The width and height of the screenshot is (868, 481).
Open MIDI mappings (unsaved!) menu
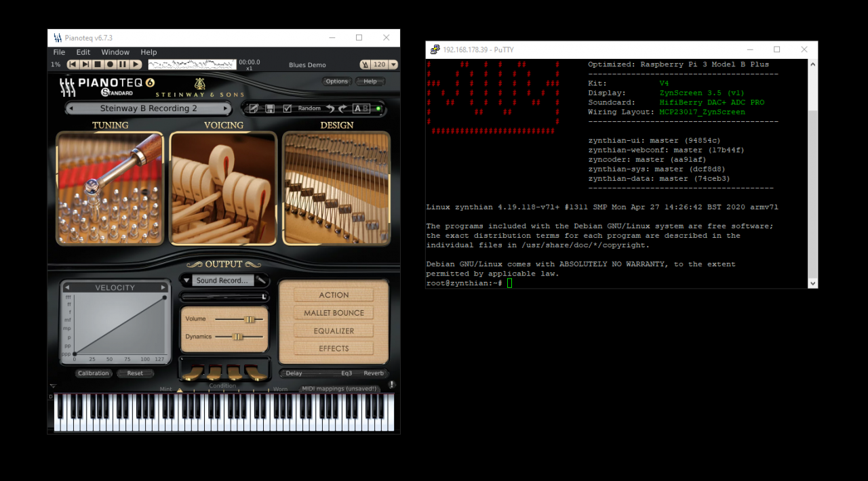pyautogui.click(x=339, y=389)
